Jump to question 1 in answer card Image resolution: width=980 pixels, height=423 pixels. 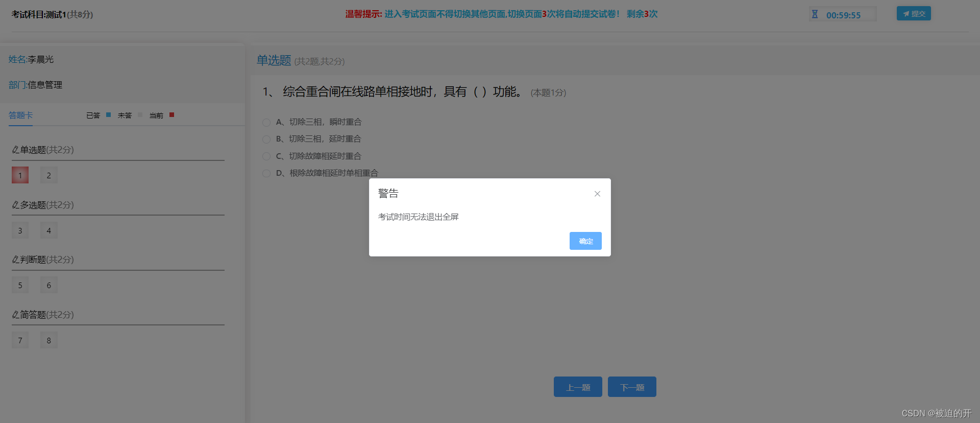click(20, 175)
